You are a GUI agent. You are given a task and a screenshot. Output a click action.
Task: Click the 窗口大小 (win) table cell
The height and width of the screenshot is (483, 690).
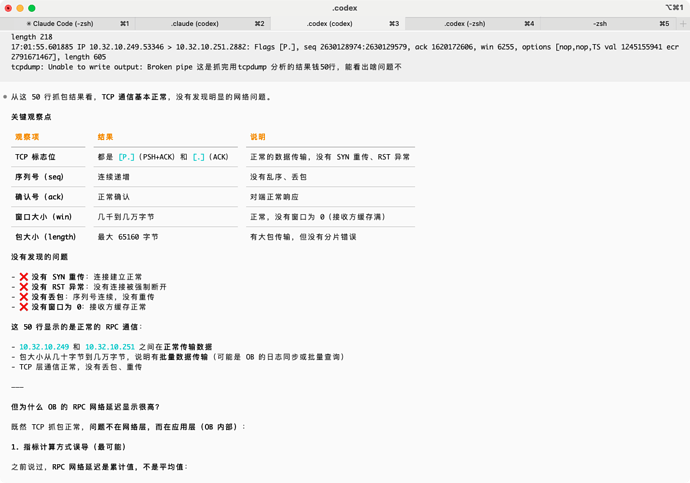click(44, 217)
